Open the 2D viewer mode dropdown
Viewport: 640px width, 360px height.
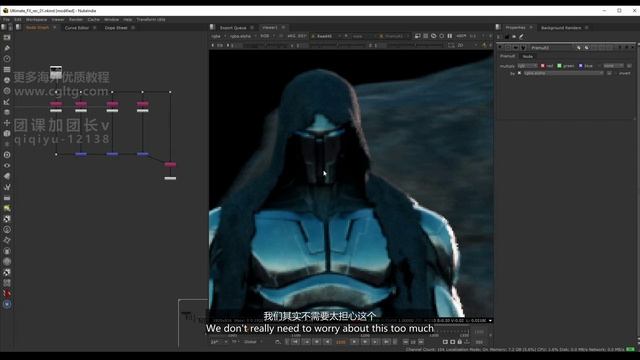462,45
